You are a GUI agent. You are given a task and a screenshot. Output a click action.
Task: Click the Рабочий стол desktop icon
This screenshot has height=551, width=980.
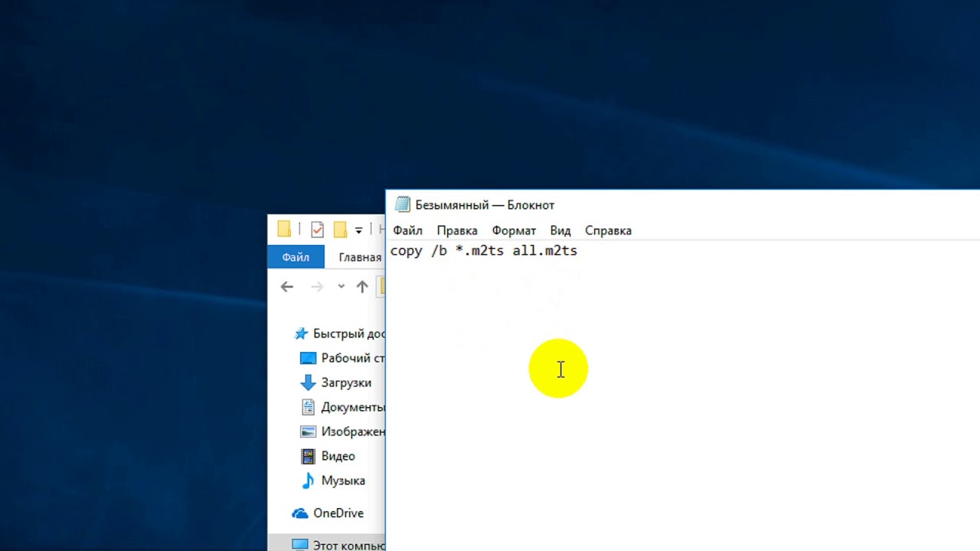point(308,358)
